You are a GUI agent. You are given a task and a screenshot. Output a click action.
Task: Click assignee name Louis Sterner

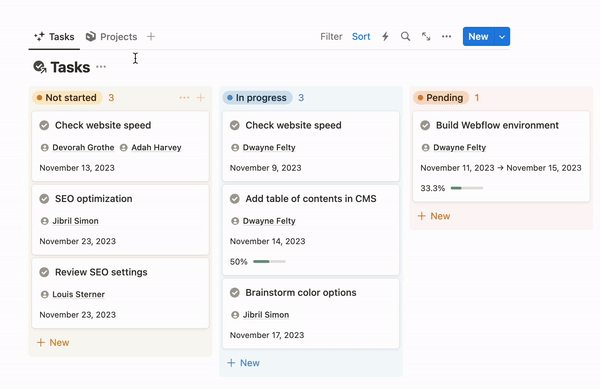pos(78,294)
